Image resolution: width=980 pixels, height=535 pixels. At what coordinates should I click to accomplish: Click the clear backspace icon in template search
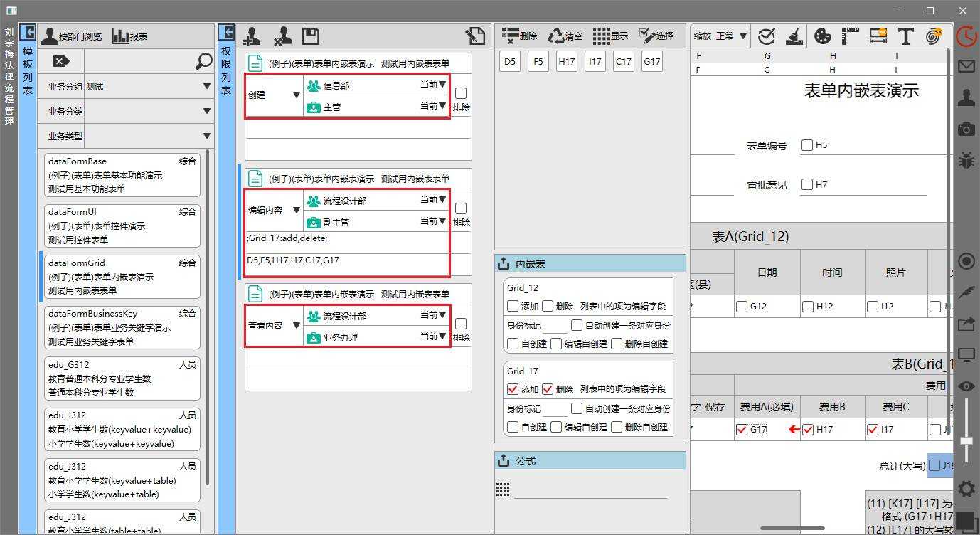tap(61, 61)
